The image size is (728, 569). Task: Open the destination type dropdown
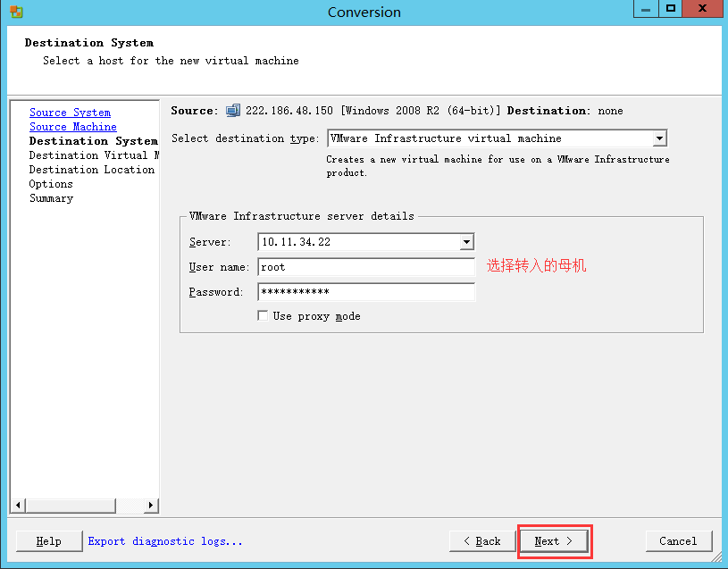click(659, 138)
